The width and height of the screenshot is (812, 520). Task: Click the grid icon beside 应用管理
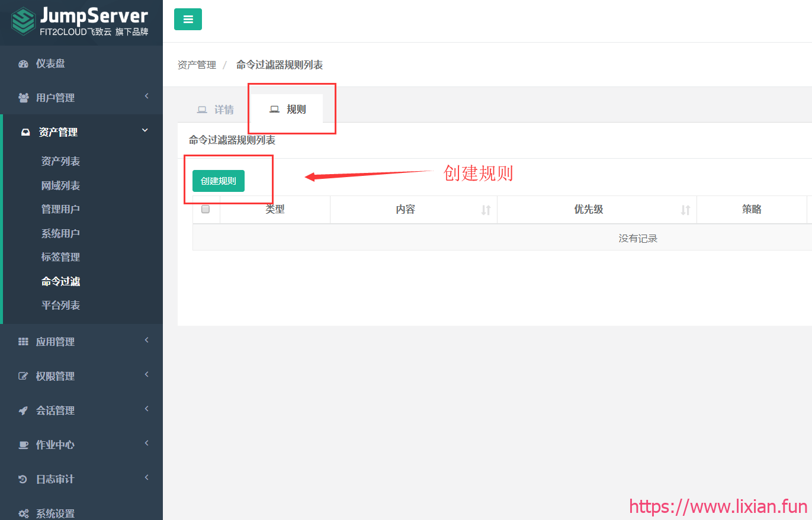pos(23,342)
